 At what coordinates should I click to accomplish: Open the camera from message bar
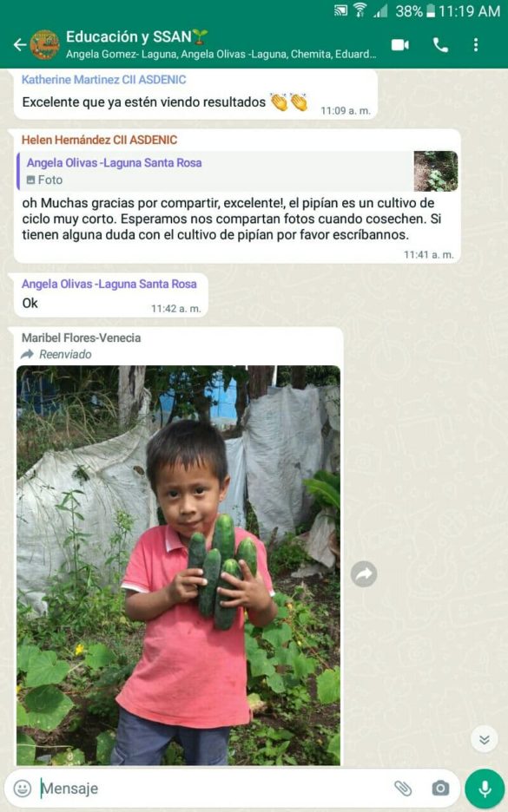(x=440, y=789)
